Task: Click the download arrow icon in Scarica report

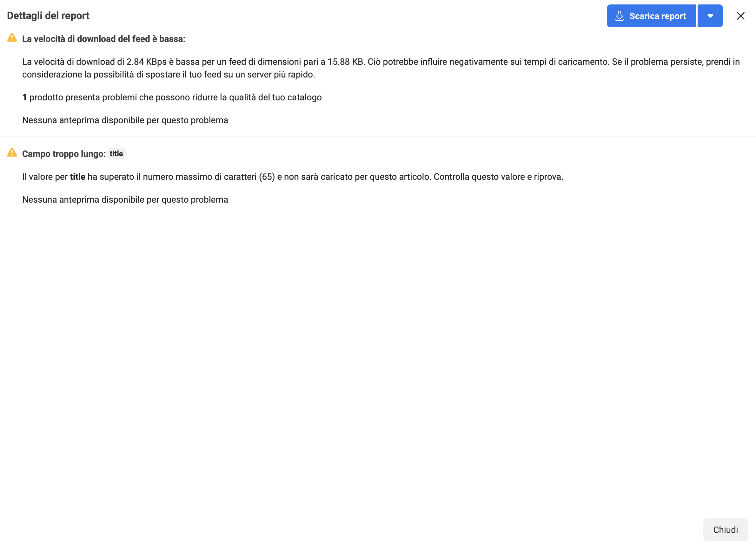Action: pyautogui.click(x=619, y=16)
